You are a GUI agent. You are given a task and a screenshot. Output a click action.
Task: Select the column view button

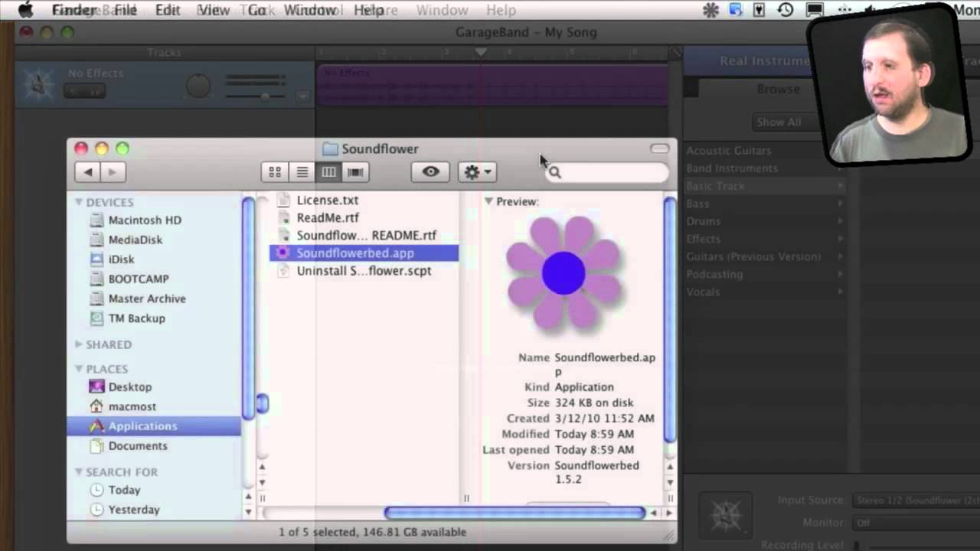click(328, 172)
